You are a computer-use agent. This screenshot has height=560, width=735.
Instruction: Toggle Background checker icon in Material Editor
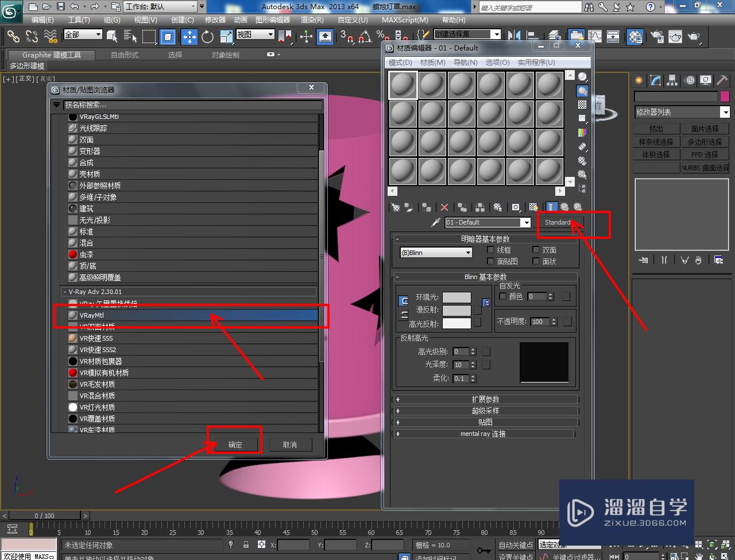coord(582,105)
